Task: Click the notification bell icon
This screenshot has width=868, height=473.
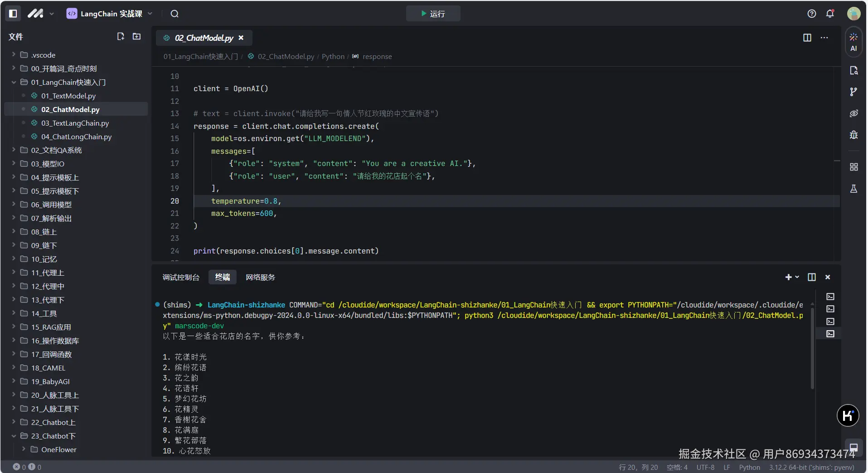Action: (x=830, y=14)
